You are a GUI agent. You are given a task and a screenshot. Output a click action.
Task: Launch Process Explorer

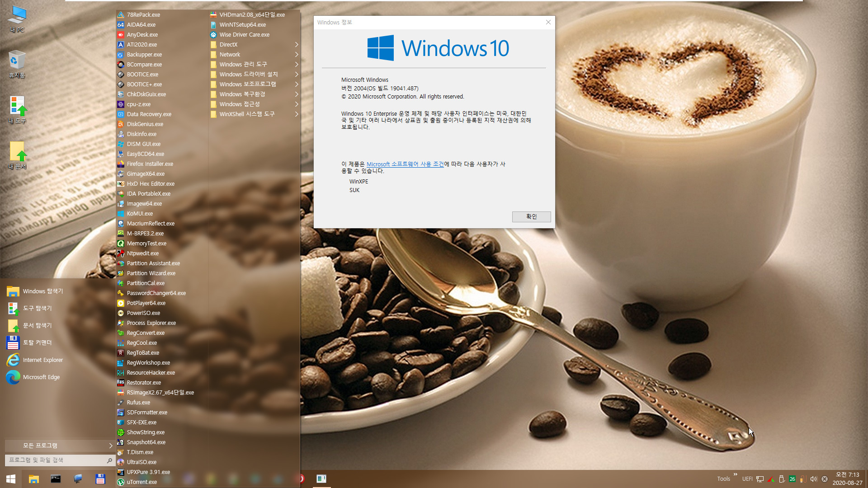151,322
